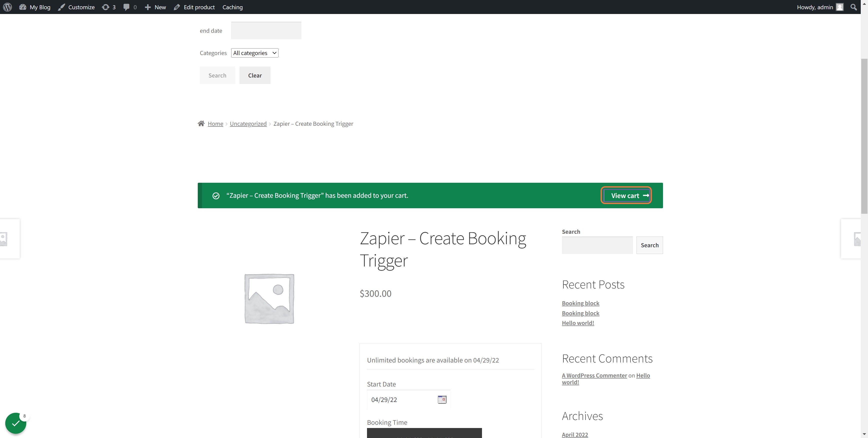868x438 pixels.
Task: Click the admin bar search magnifier icon
Action: tap(853, 7)
